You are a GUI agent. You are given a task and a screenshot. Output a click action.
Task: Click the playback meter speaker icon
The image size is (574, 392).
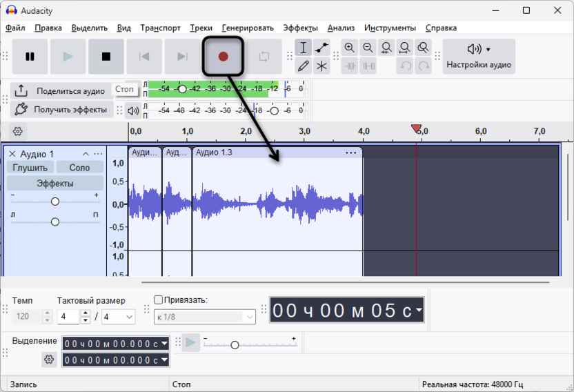point(133,110)
